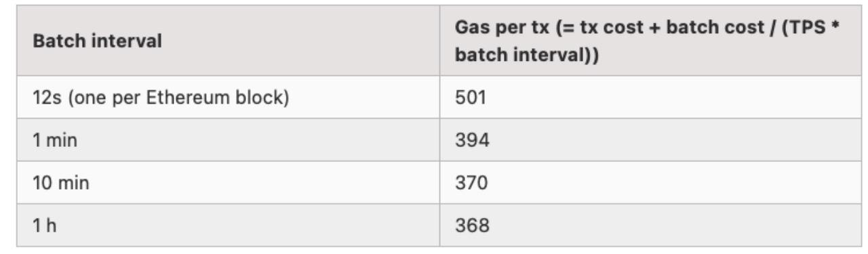The height and width of the screenshot is (254, 868).
Task: Select the 12s one per Ethereum block cell
Action: pos(228,98)
